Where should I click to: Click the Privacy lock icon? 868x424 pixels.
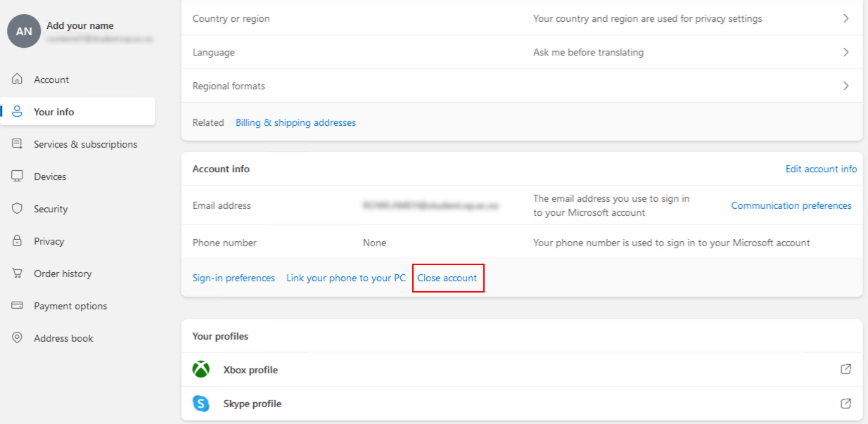[18, 241]
